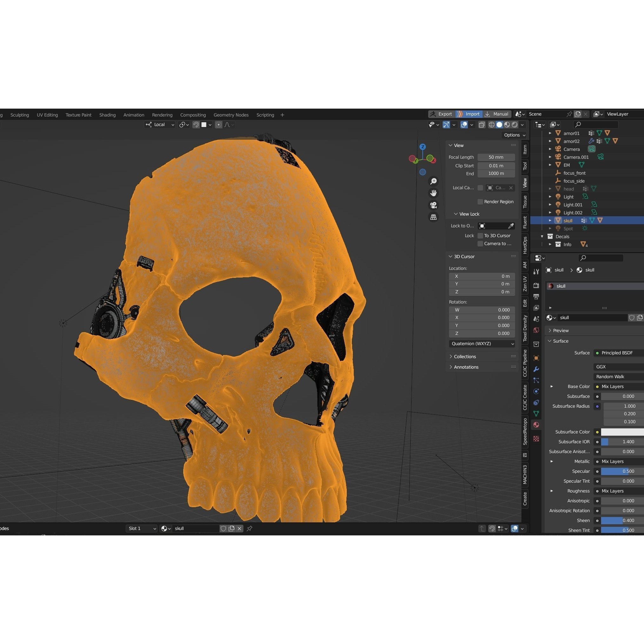Click the outliner search field

coord(596,124)
